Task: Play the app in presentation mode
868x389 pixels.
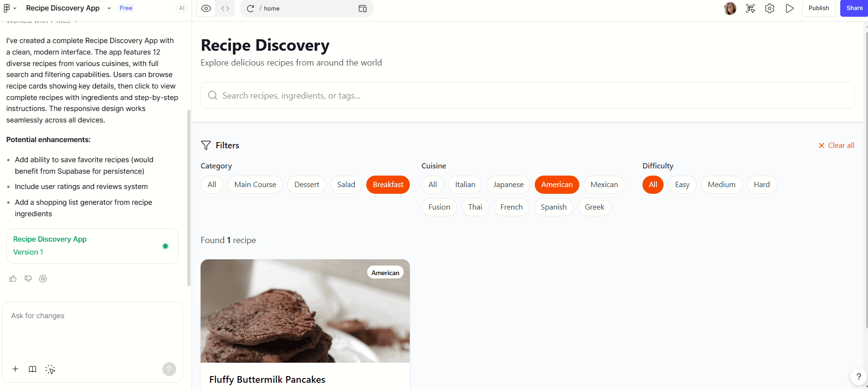Action: tap(789, 8)
